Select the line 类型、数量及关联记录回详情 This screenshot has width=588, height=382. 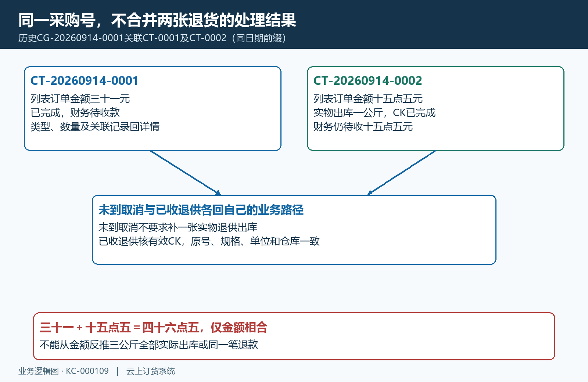[95, 127]
